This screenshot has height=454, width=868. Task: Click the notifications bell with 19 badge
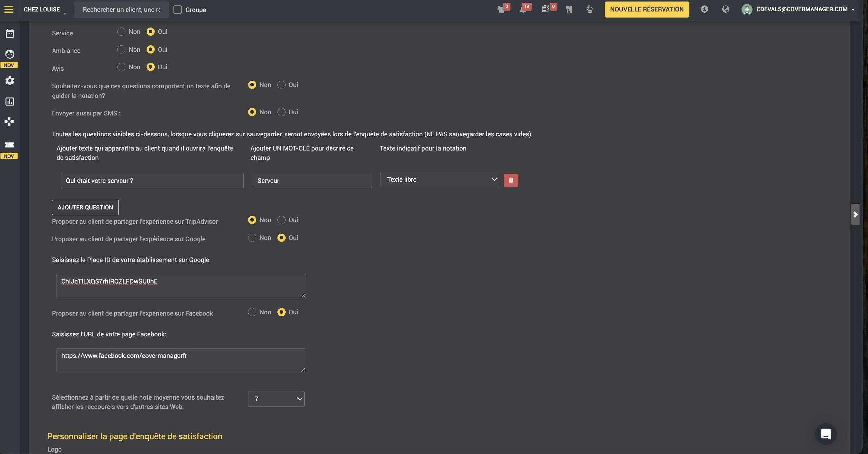point(523,9)
